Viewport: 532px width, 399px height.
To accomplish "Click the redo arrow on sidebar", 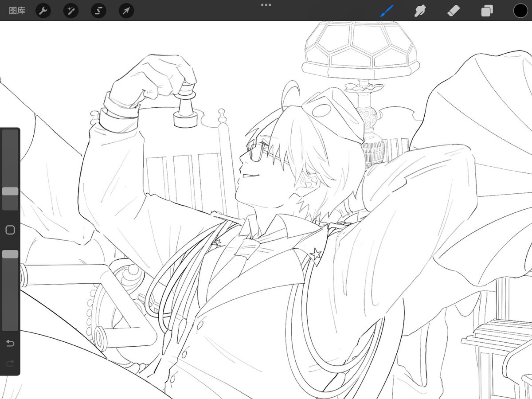I will [10, 364].
